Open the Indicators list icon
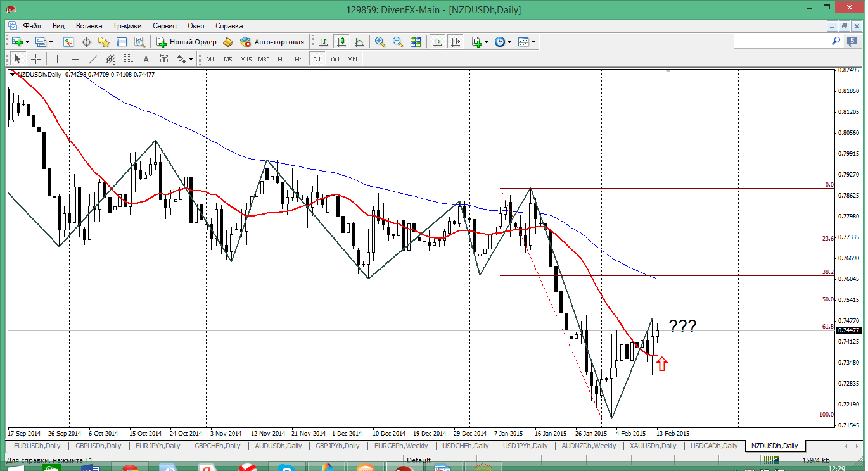This screenshot has width=868, height=471. [x=476, y=42]
